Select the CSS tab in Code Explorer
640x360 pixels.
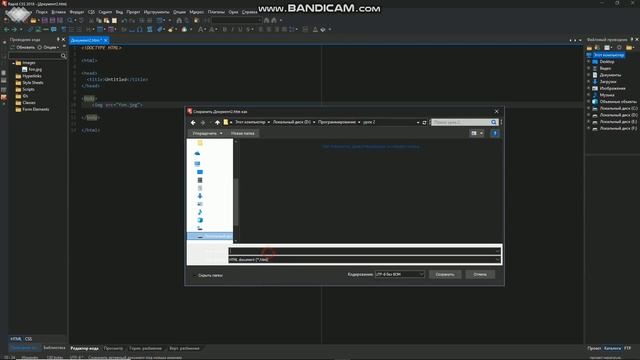pos(28,339)
